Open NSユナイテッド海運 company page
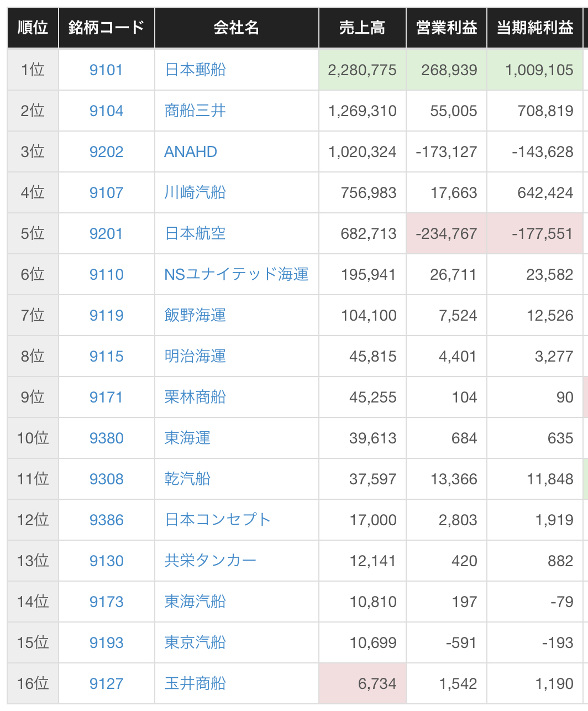 (x=236, y=275)
